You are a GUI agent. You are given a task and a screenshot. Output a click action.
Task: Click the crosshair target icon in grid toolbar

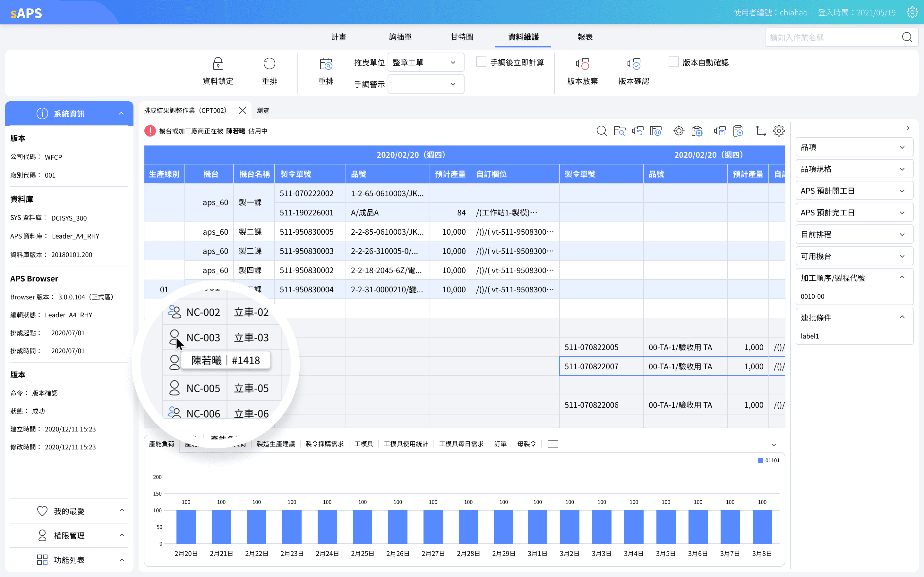click(679, 131)
